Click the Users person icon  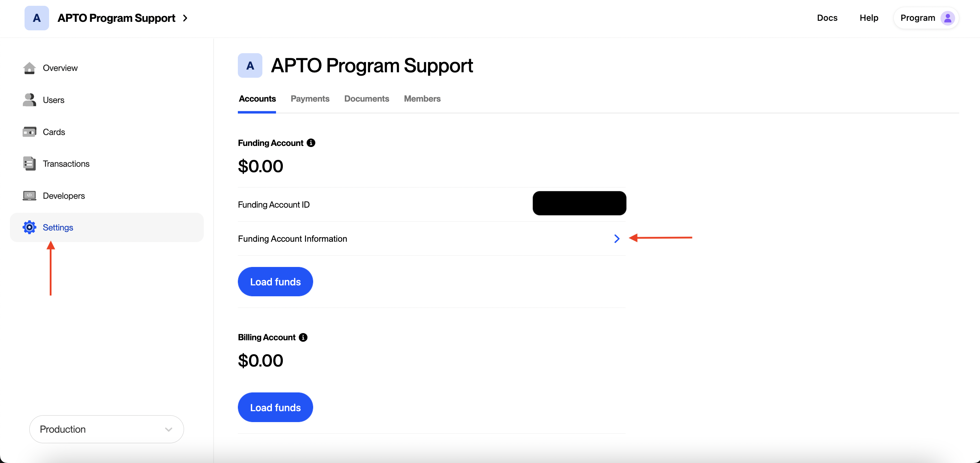(29, 100)
